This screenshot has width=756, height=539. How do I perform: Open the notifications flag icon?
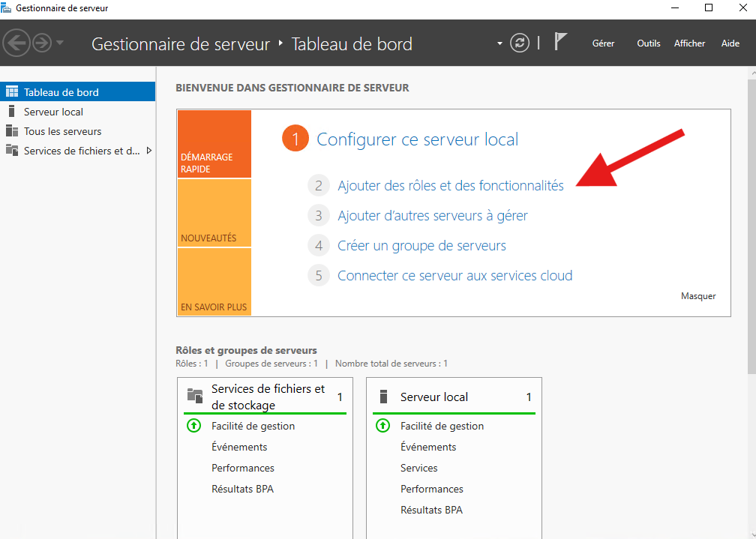(x=560, y=42)
